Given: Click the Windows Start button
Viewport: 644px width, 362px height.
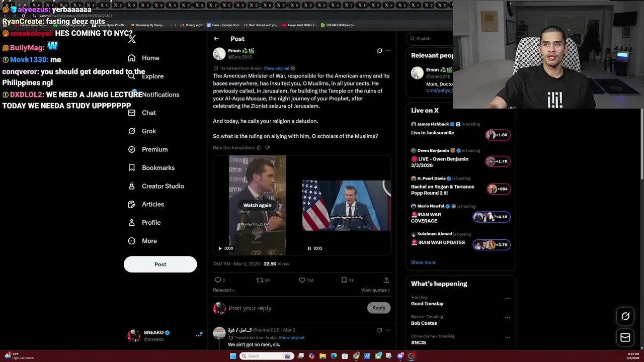Looking at the screenshot, I should pyautogui.click(x=233, y=356).
